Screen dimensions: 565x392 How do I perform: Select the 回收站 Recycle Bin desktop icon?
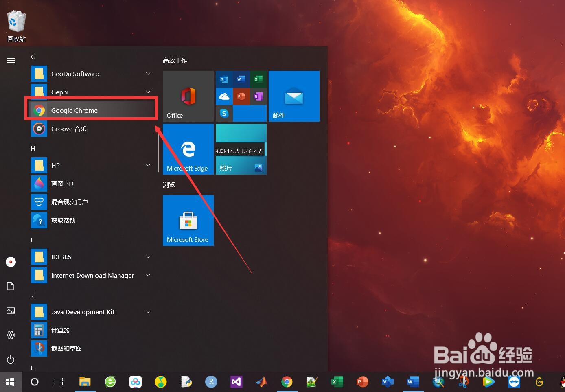pyautogui.click(x=17, y=26)
